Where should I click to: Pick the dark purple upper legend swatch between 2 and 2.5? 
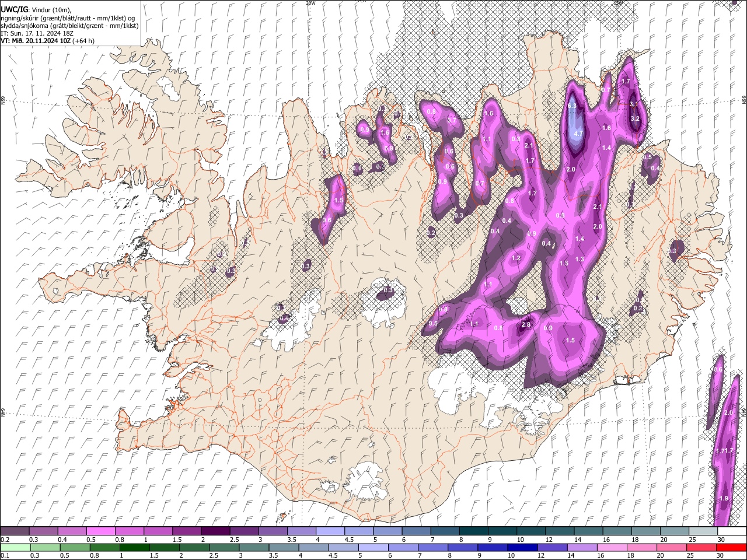215,531
